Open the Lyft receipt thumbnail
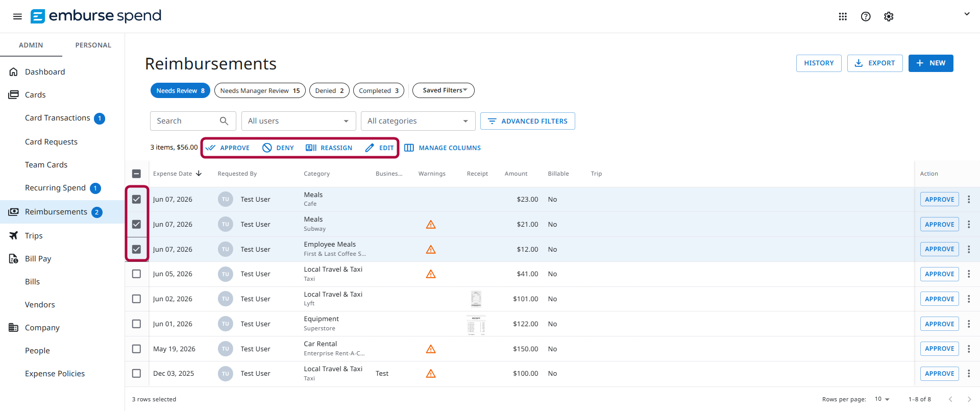The width and height of the screenshot is (980, 411). [x=476, y=299]
